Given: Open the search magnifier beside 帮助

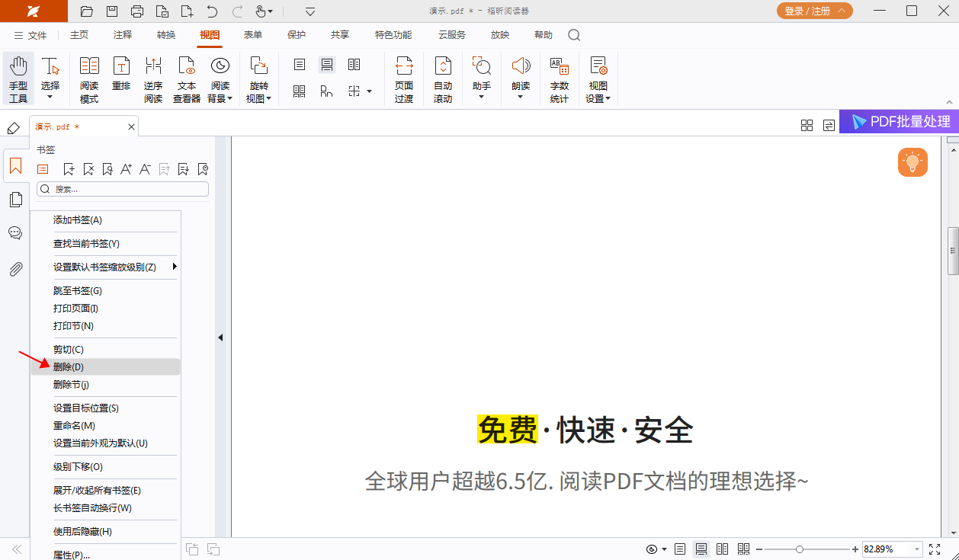Looking at the screenshot, I should click(574, 35).
